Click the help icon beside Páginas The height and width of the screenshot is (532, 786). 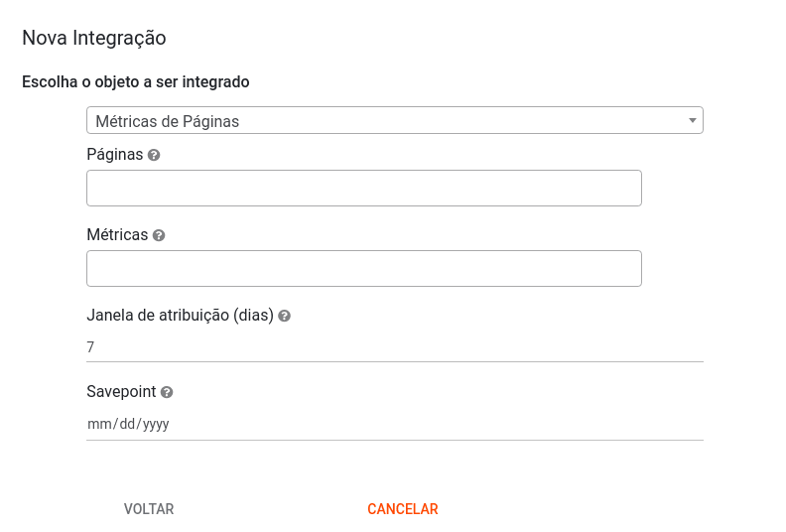(x=154, y=156)
